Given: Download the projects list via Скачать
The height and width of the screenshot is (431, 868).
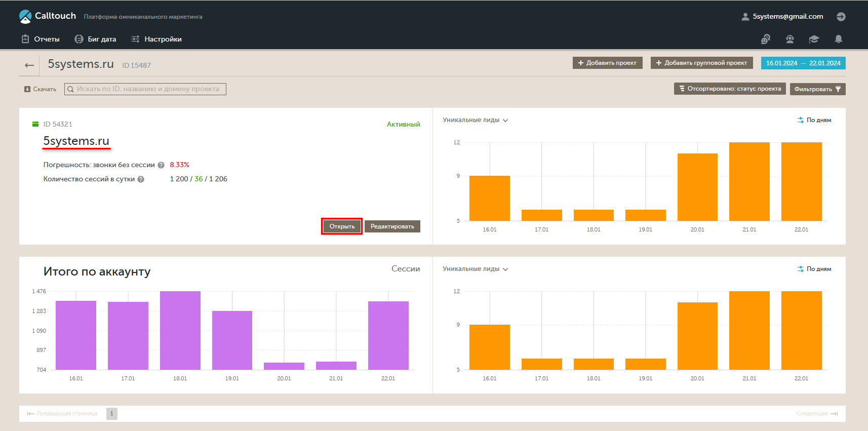Looking at the screenshot, I should pos(41,89).
